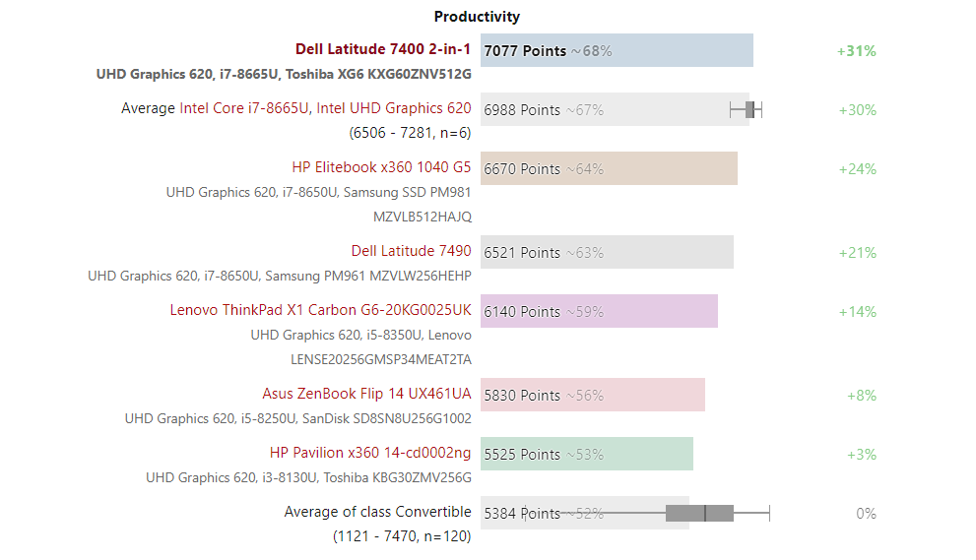
Task: Click the Toshiba KBG30ZMV256G spec line
Action: coord(308,478)
